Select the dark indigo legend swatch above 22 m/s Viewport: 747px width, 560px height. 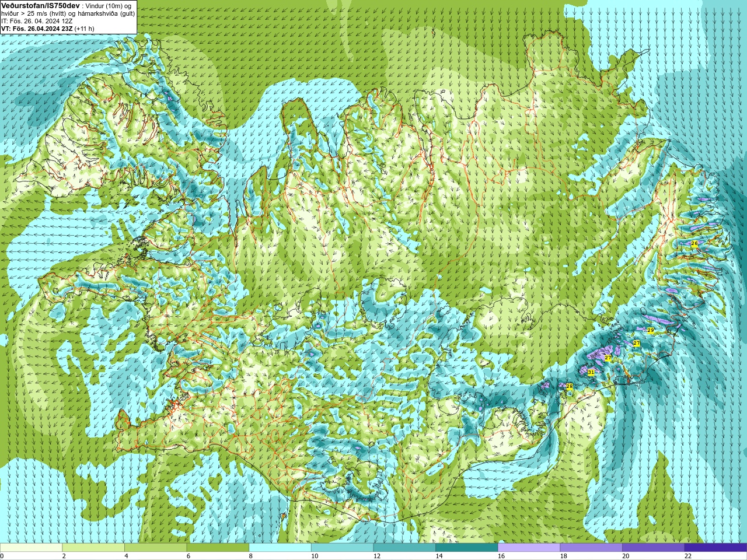click(x=715, y=548)
